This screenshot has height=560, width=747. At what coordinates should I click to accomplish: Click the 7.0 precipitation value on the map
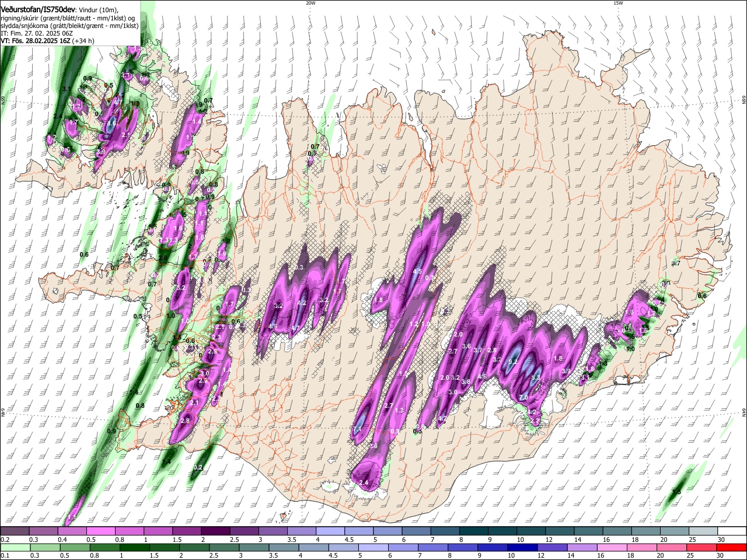point(523,397)
